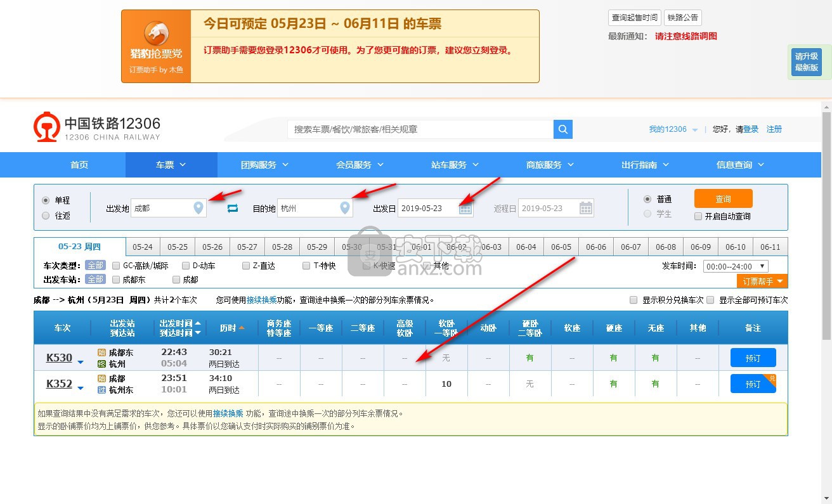The width and height of the screenshot is (832, 504).
Task: Click the 出发日 date field 2019-05-23
Action: tap(436, 208)
